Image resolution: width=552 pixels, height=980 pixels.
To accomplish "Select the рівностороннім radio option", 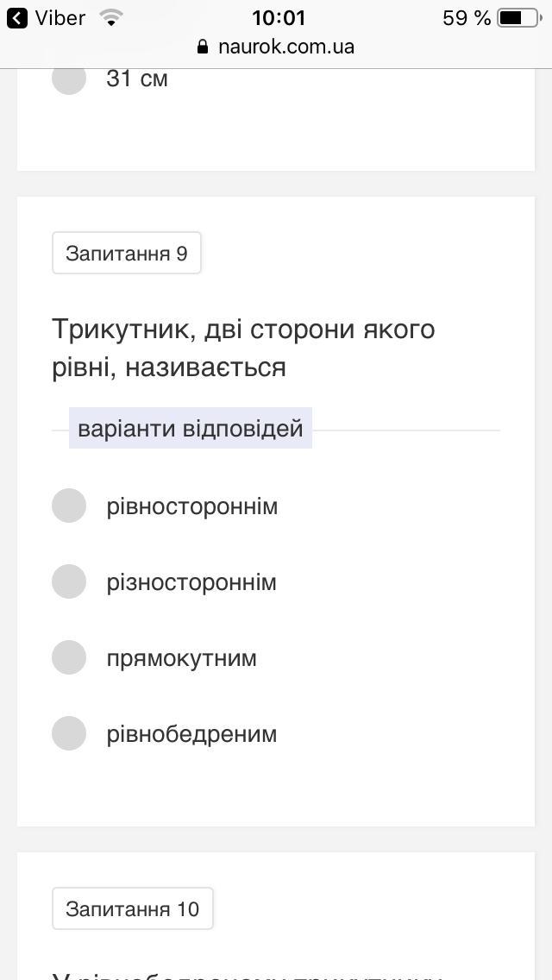I will (x=69, y=506).
